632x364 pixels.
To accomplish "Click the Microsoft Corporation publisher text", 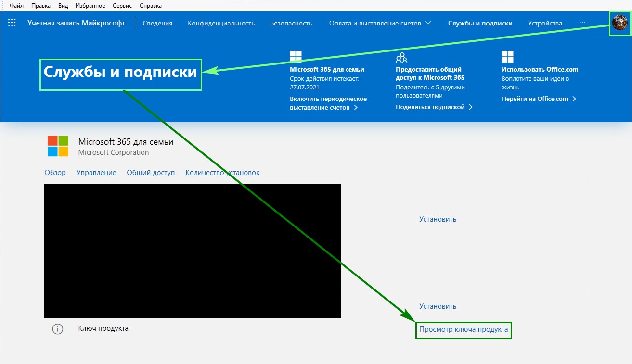I will tap(114, 152).
